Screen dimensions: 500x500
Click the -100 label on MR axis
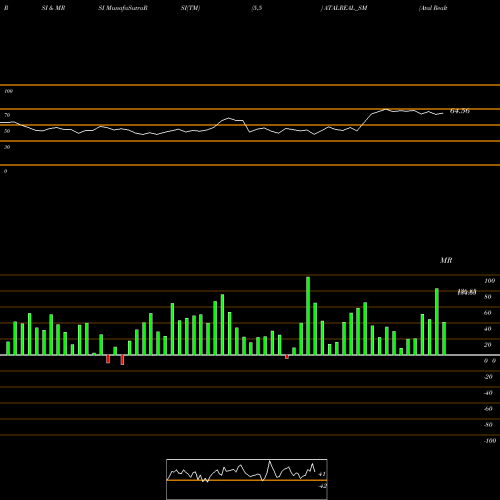pos(489,441)
